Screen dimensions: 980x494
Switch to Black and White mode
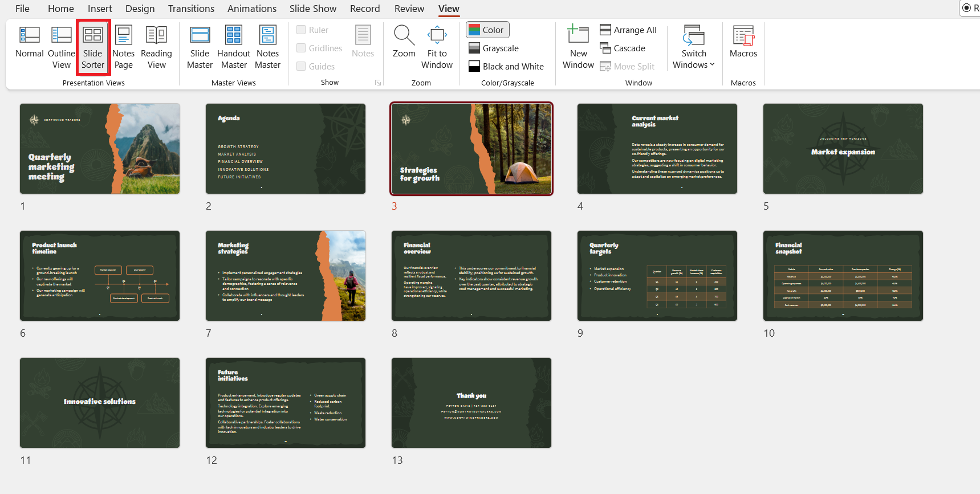point(506,67)
